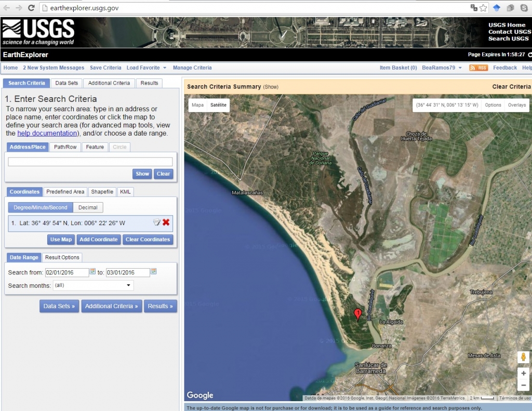This screenshot has height=411, width=532.
Task: Select Degree/Minute/Second coordinate format
Action: pos(41,207)
